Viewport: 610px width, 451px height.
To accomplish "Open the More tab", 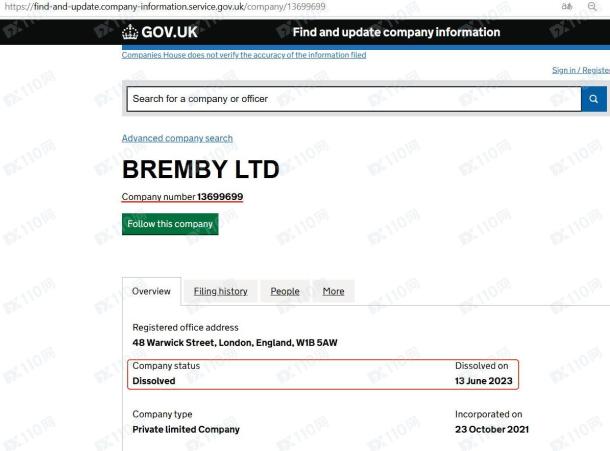I will click(333, 291).
